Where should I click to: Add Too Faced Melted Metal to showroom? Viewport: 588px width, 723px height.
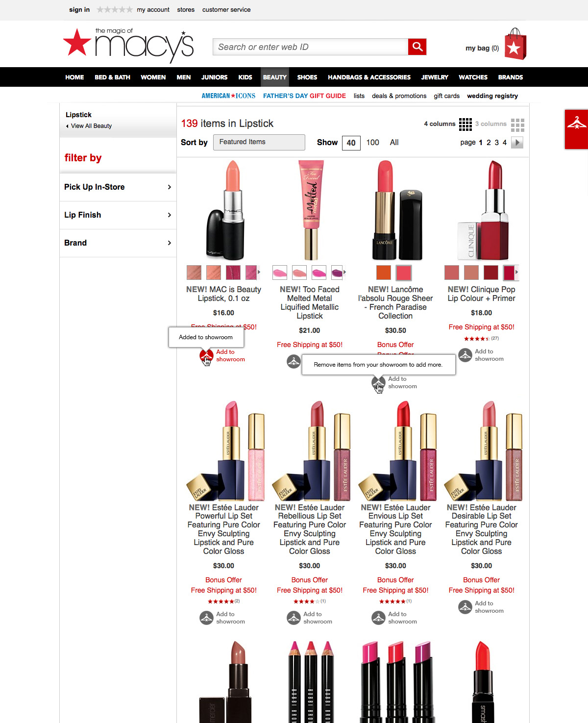[x=294, y=362]
